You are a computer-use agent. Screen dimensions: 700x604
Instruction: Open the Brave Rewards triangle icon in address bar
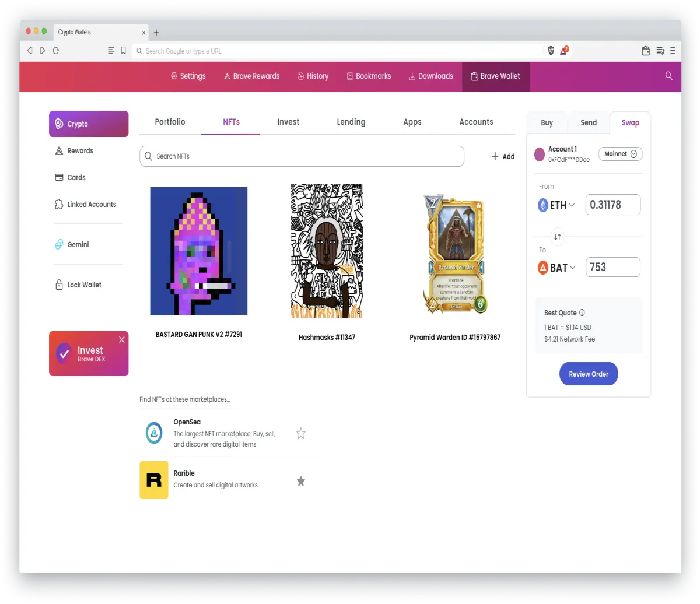(x=564, y=51)
